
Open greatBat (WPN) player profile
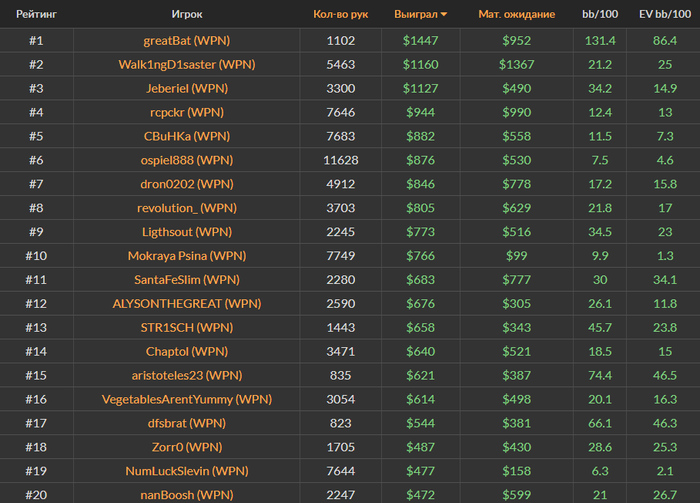pyautogui.click(x=187, y=41)
